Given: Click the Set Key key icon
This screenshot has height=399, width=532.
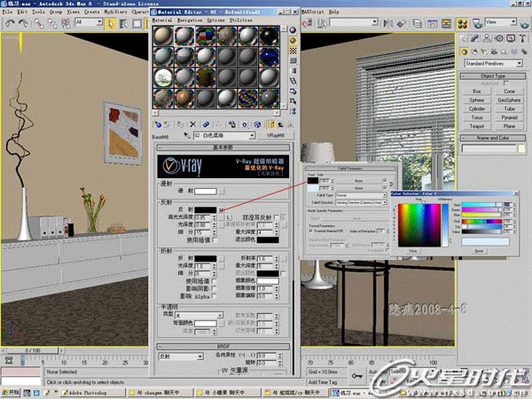Looking at the screenshot, I should 356,376.
